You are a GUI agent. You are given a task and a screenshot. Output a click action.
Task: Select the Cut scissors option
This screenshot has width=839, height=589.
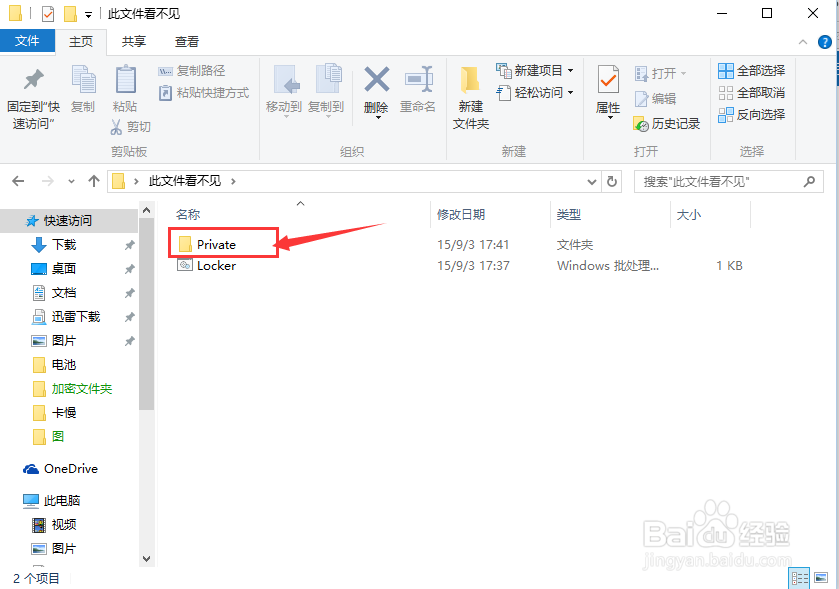pyautogui.click(x=131, y=127)
